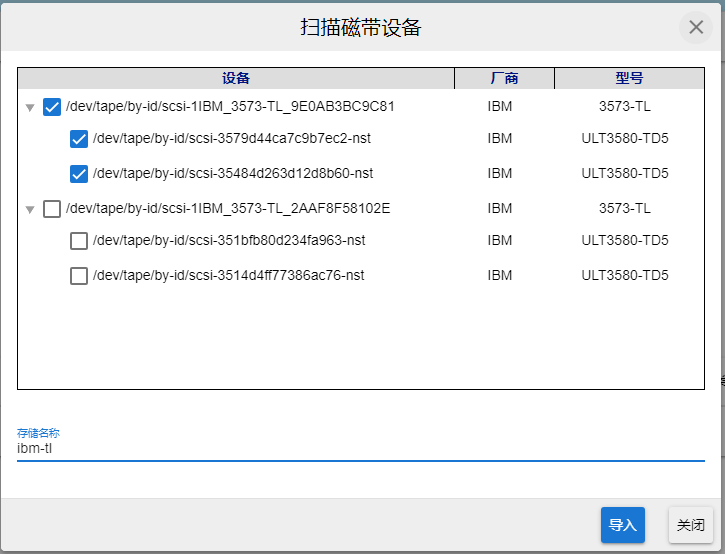Select the scsi-35484d263d12d8b60-nst device row
The image size is (725, 554).
(x=232, y=173)
